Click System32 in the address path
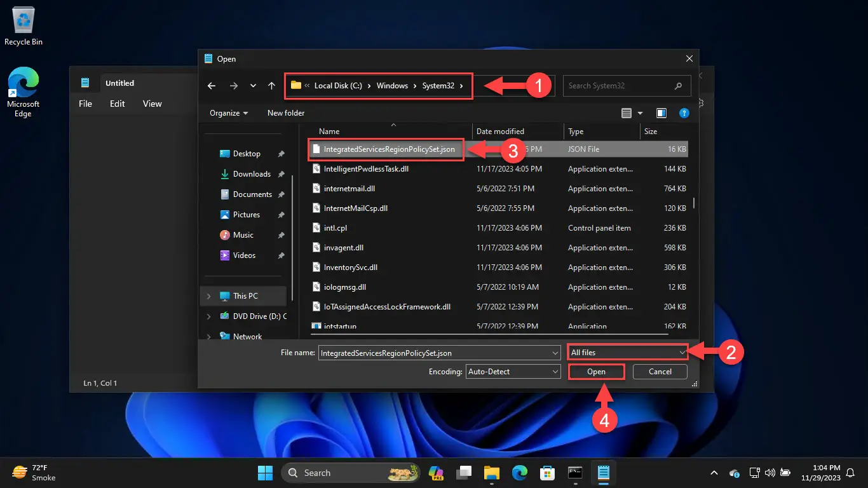The height and width of the screenshot is (488, 868). pyautogui.click(x=438, y=86)
